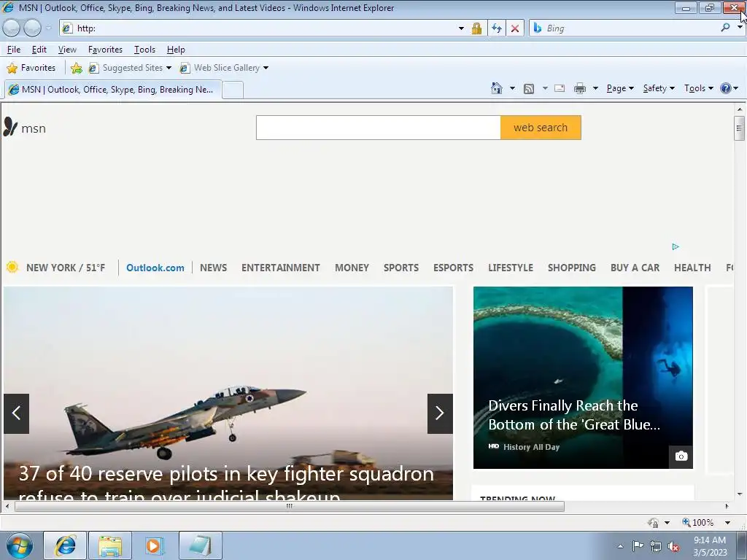The height and width of the screenshot is (560, 747).
Task: Click the Bing search magnifier icon
Action: 725,28
